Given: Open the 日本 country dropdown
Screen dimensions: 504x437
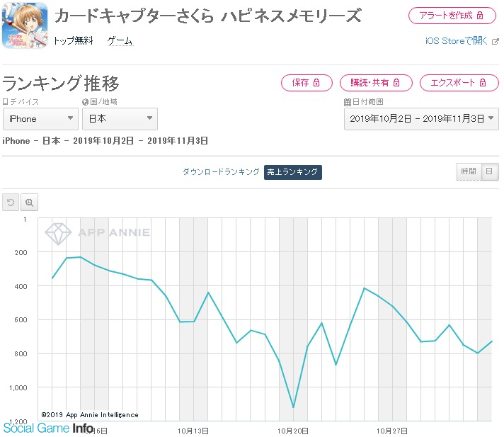Looking at the screenshot, I should point(120,119).
